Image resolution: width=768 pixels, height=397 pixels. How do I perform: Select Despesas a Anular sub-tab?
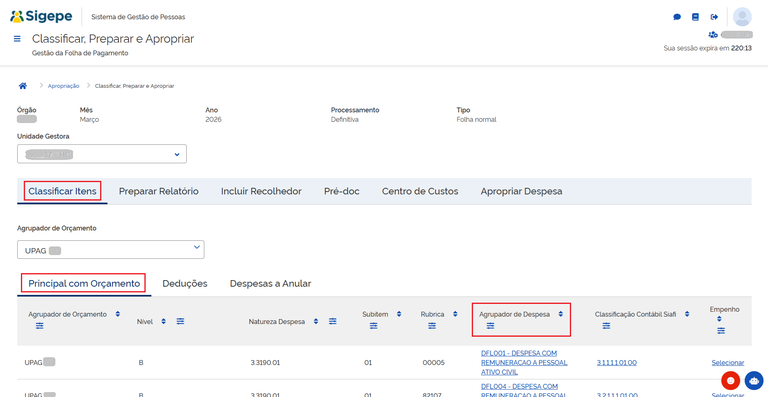click(x=270, y=283)
